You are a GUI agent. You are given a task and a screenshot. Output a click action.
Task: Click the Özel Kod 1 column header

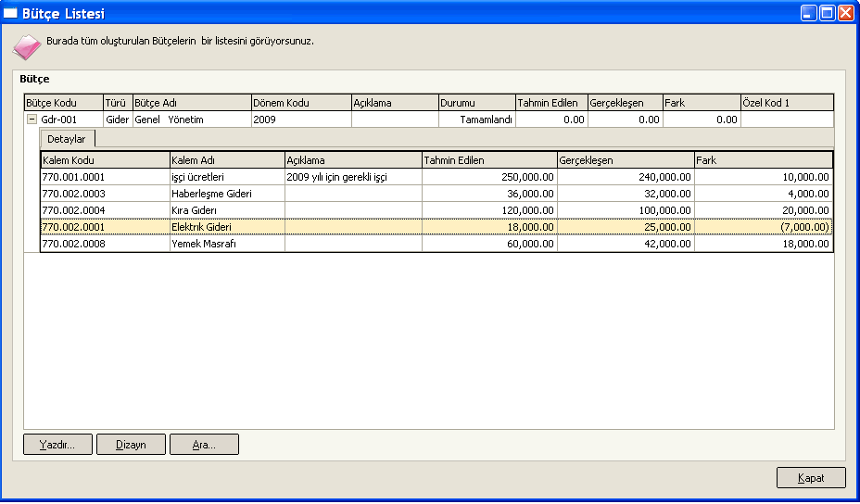[787, 103]
